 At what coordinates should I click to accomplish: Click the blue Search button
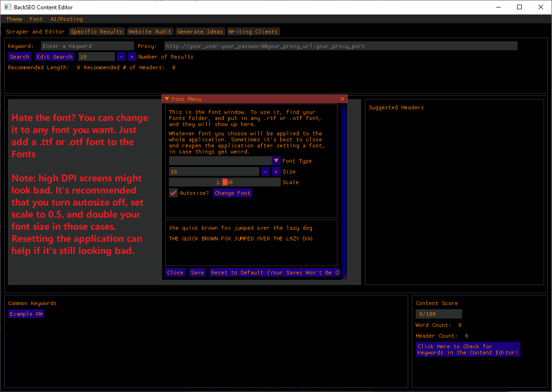point(20,57)
